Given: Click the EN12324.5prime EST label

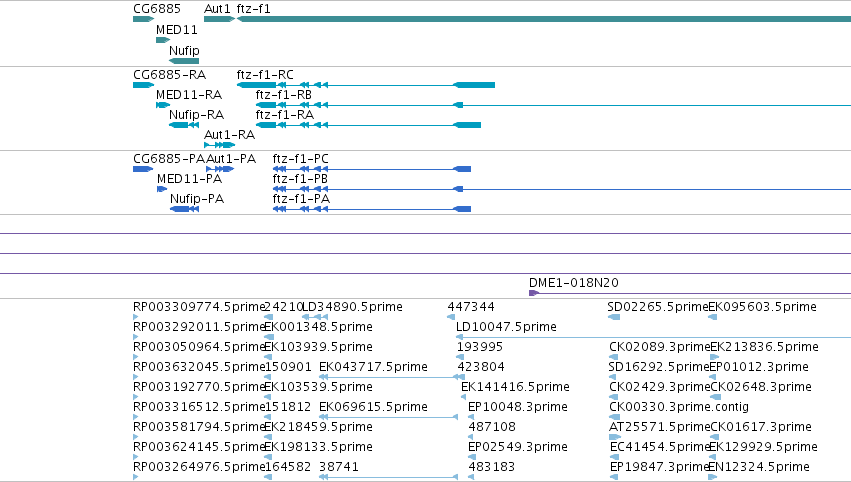Looking at the screenshot, I should [x=759, y=468].
